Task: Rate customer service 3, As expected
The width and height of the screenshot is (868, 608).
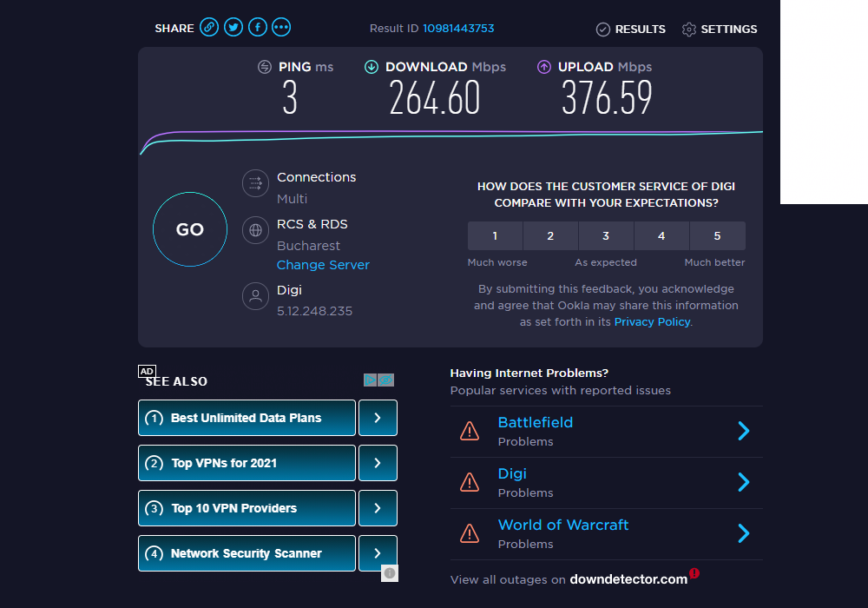Action: pos(606,236)
